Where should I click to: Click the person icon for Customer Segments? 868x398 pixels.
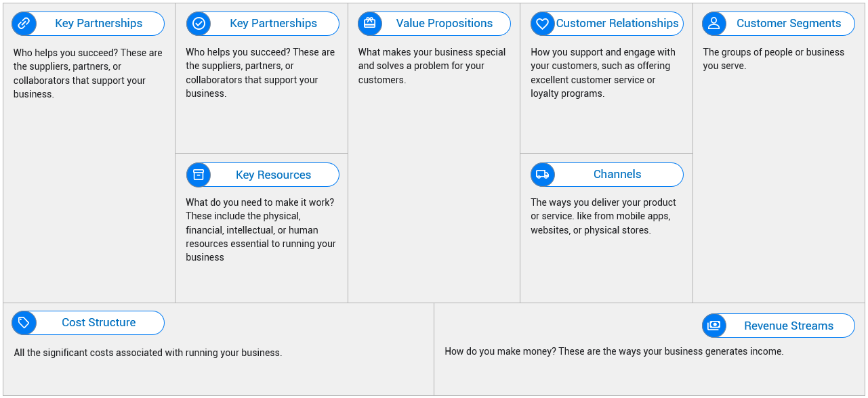pyautogui.click(x=714, y=24)
